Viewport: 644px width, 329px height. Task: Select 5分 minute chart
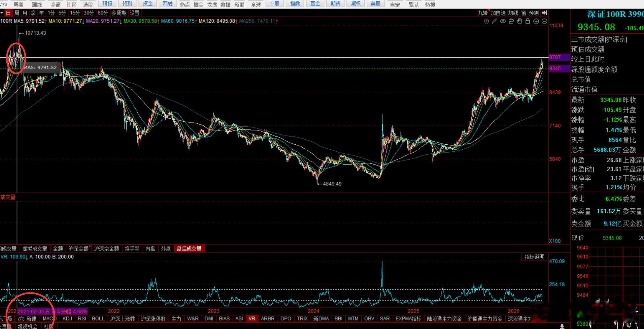pyautogui.click(x=62, y=13)
